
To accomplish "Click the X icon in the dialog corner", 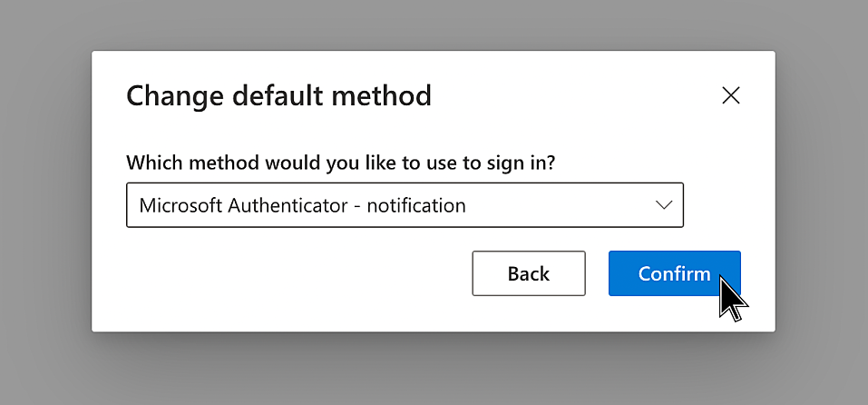I will pyautogui.click(x=730, y=95).
